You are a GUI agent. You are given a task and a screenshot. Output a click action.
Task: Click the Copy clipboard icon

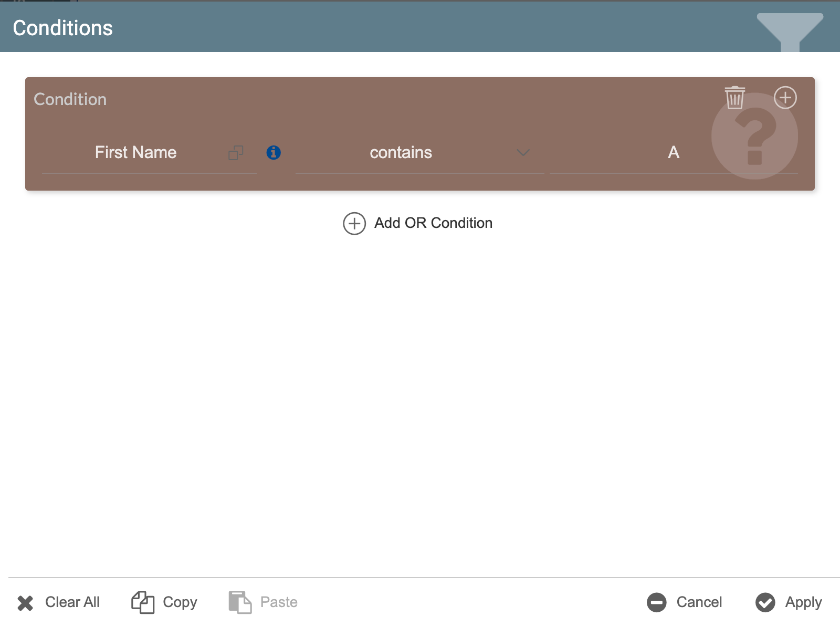coord(143,602)
